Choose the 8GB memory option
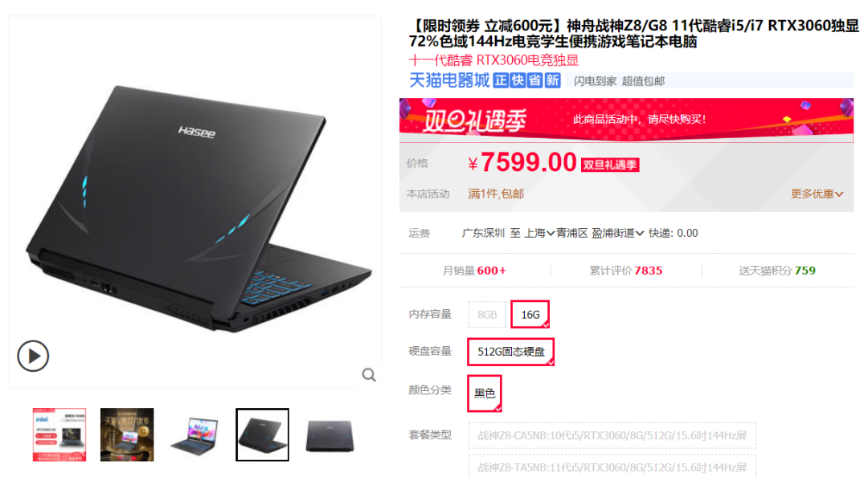This screenshot has width=868, height=477. point(487,314)
